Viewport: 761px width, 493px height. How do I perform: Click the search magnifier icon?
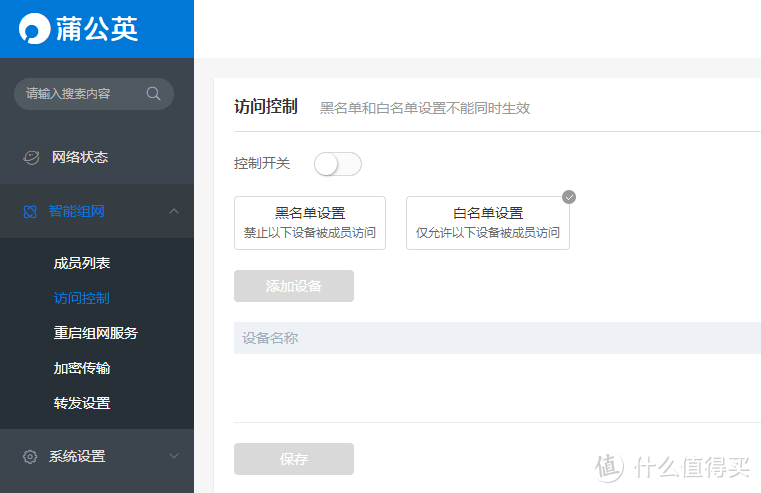point(153,94)
